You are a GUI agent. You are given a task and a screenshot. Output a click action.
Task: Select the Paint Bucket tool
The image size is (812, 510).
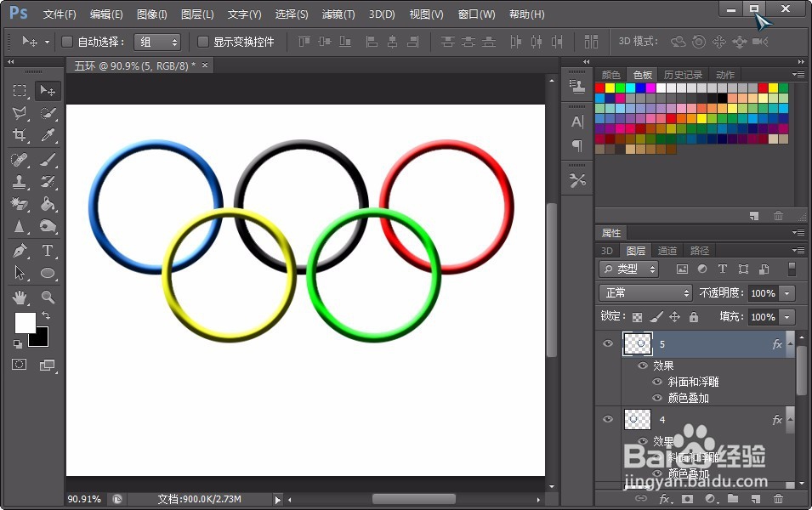(x=48, y=204)
